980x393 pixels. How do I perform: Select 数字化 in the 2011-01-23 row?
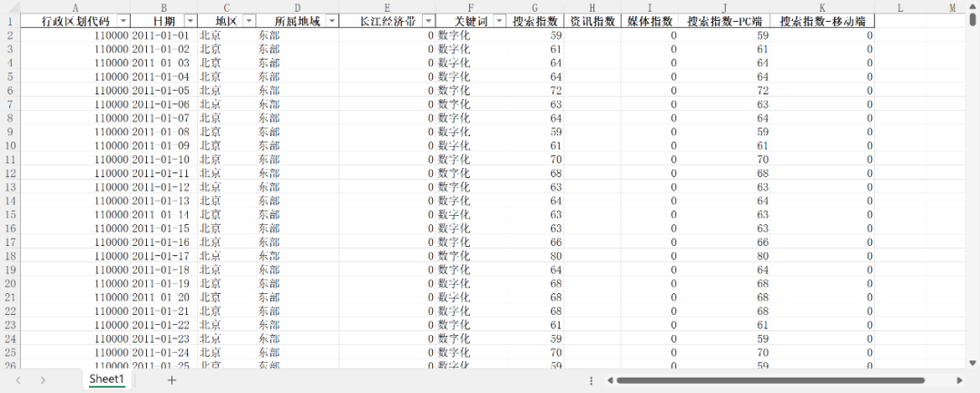tap(471, 338)
